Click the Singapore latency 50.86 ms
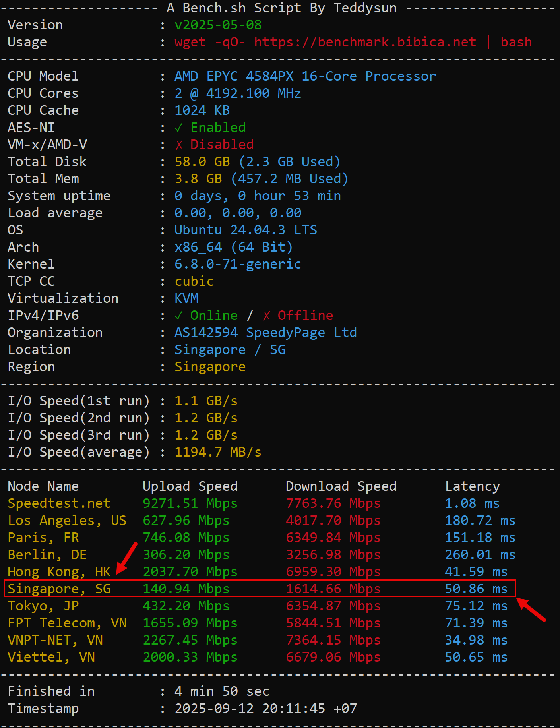This screenshot has height=728, width=560. coord(476,589)
